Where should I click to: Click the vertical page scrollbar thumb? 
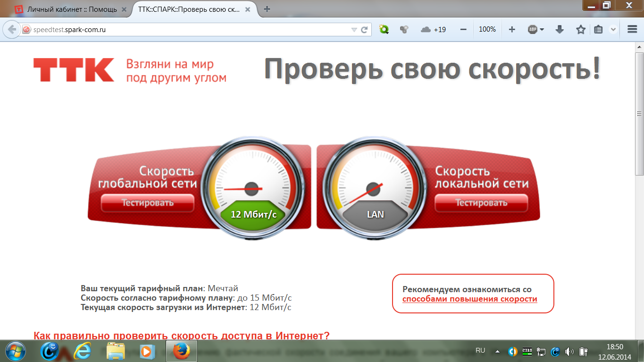(639, 114)
